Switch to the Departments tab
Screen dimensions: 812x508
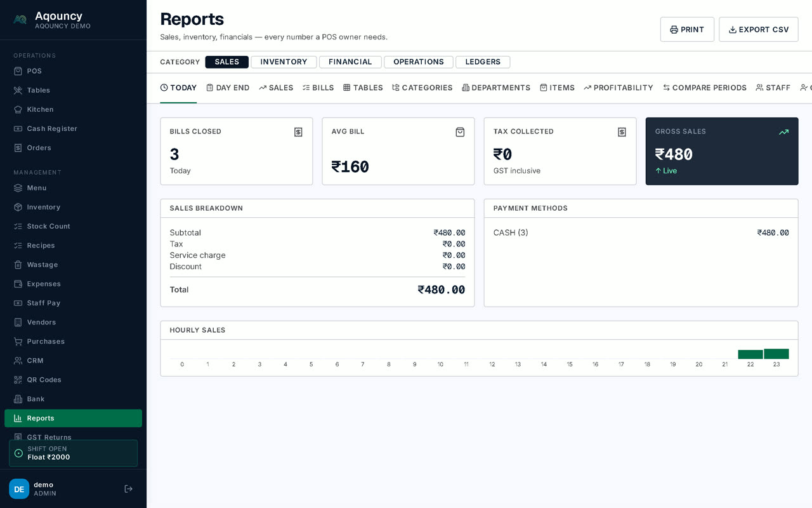(x=496, y=88)
